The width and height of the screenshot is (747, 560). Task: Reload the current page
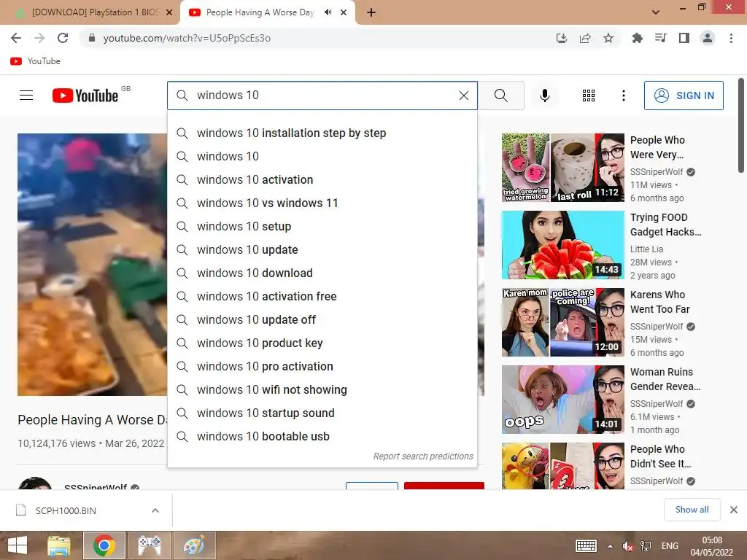(63, 38)
